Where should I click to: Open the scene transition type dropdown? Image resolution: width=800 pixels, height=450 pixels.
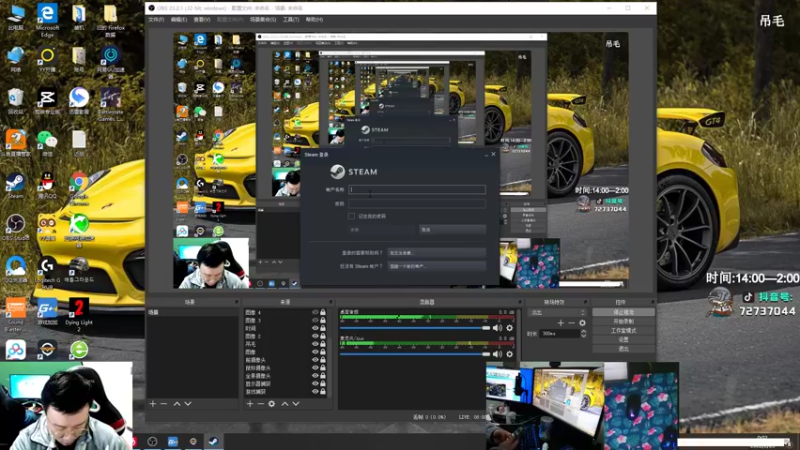click(557, 312)
